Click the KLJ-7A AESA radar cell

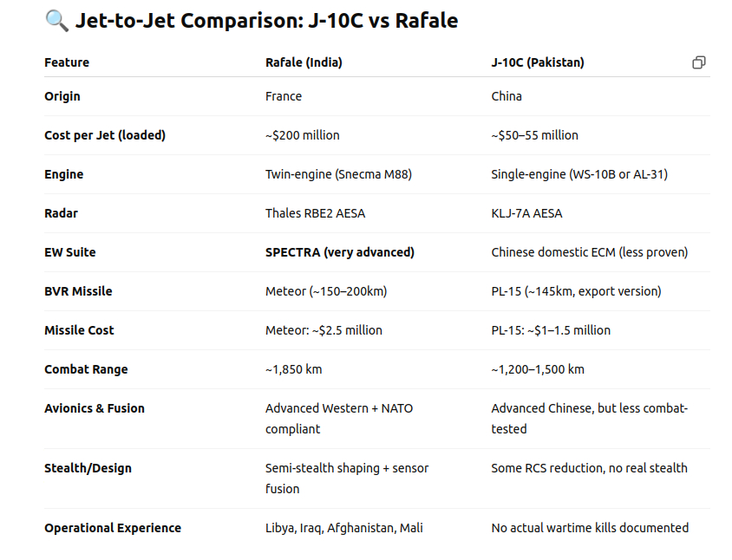click(526, 213)
